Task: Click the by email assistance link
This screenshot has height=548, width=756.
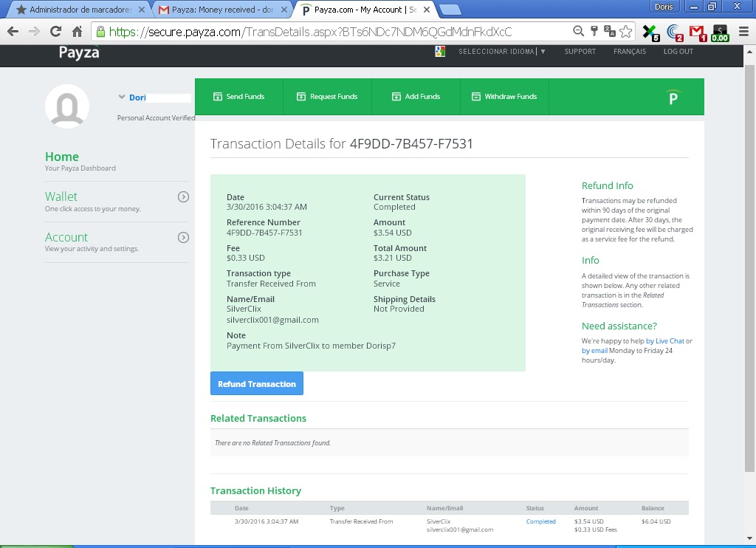Action: click(594, 351)
